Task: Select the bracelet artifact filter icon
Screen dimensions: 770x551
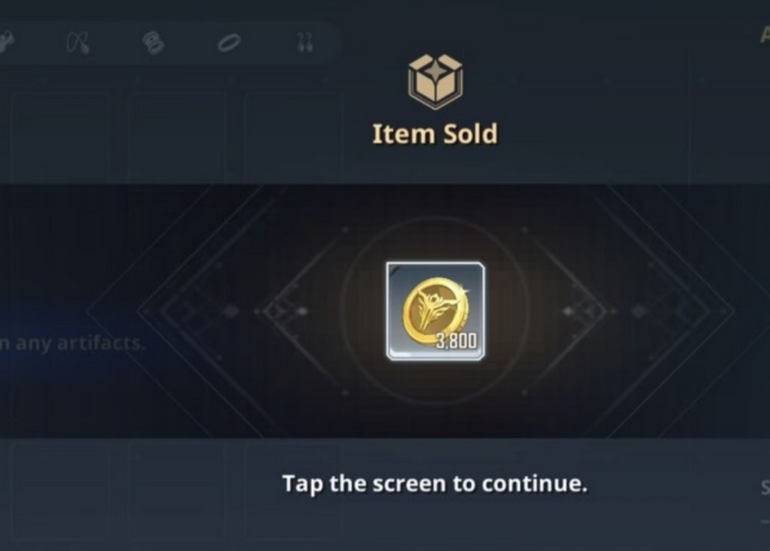Action: (154, 43)
